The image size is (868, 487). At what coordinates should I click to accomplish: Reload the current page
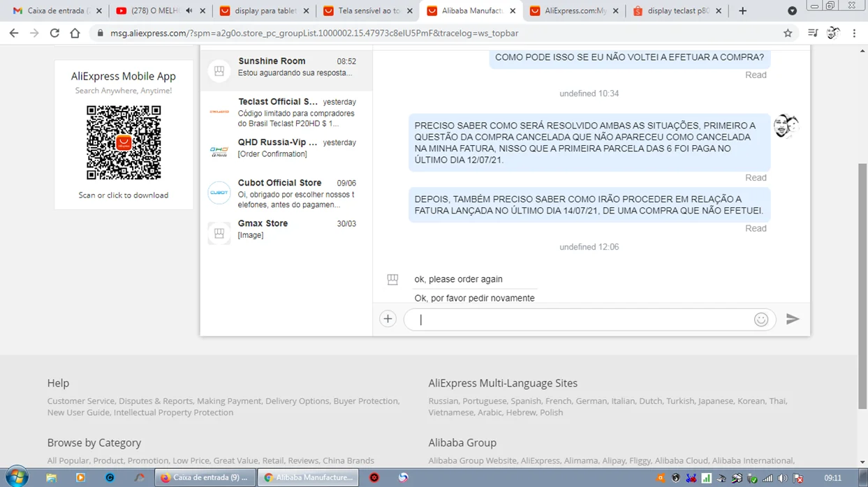click(54, 33)
